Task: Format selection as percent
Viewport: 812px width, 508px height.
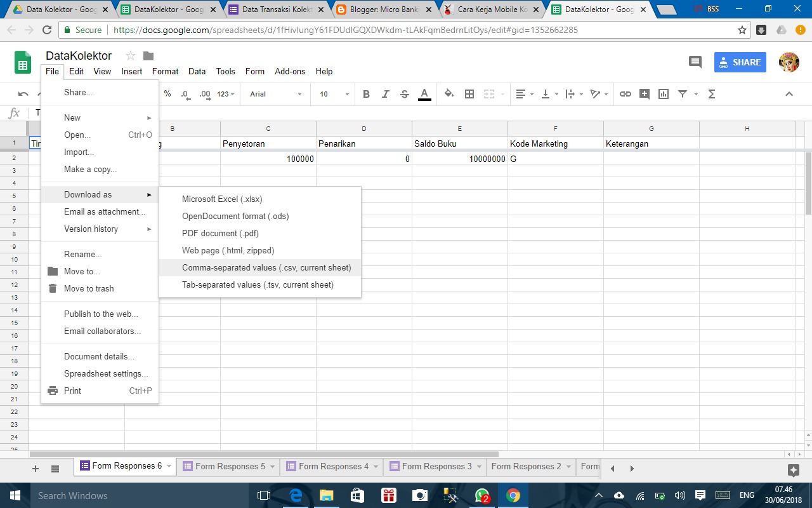Action: click(x=167, y=93)
